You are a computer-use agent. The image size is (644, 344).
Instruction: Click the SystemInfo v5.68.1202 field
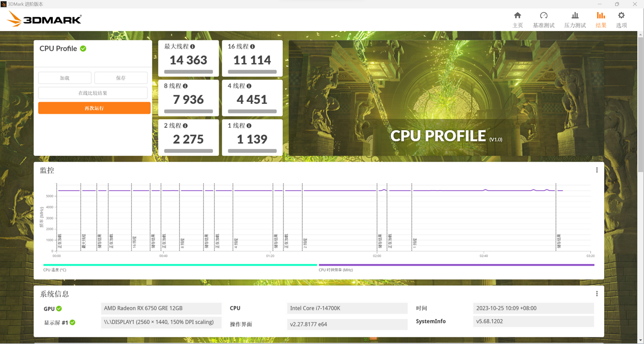(x=533, y=321)
